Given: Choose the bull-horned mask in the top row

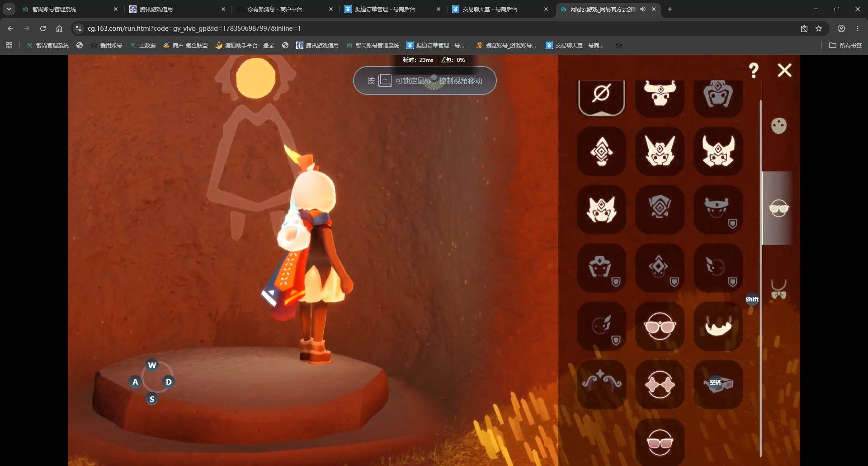Looking at the screenshot, I should click(x=660, y=95).
